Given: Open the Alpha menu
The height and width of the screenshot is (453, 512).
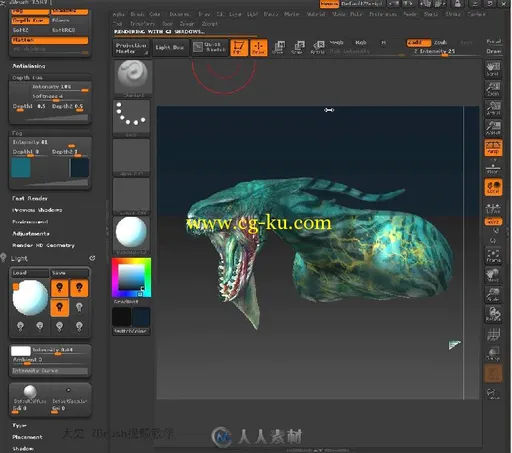Looking at the screenshot, I should [x=118, y=14].
